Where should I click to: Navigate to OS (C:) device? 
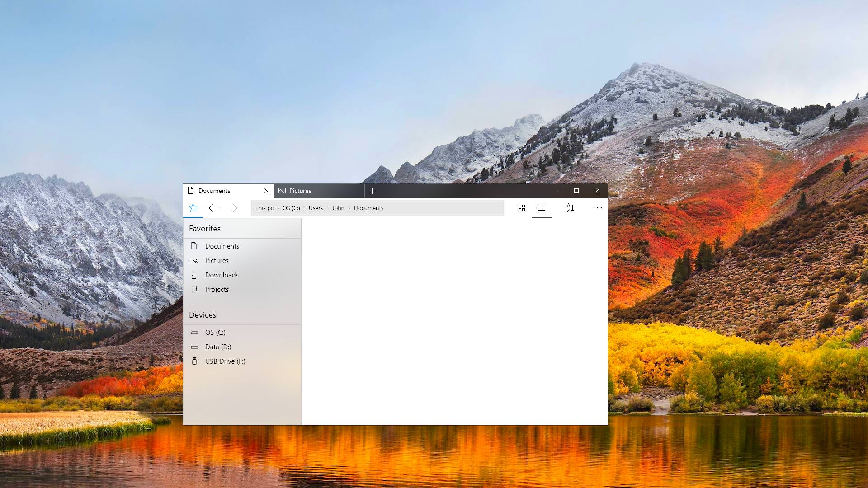pos(215,332)
